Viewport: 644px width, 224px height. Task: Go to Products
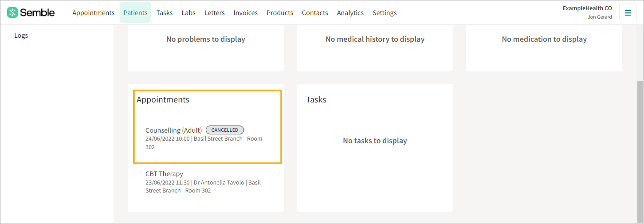coord(280,13)
